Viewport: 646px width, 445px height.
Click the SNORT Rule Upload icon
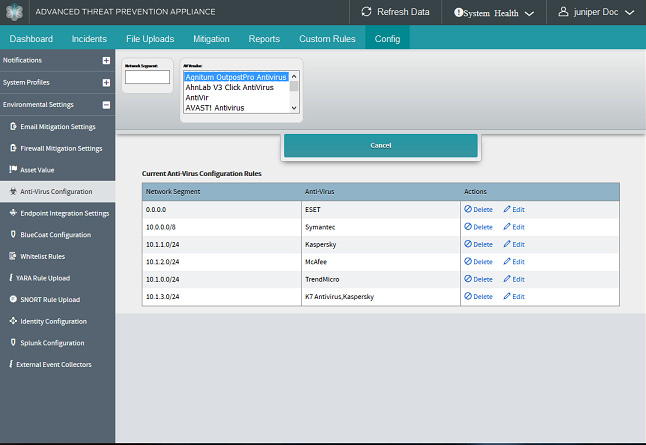click(13, 299)
